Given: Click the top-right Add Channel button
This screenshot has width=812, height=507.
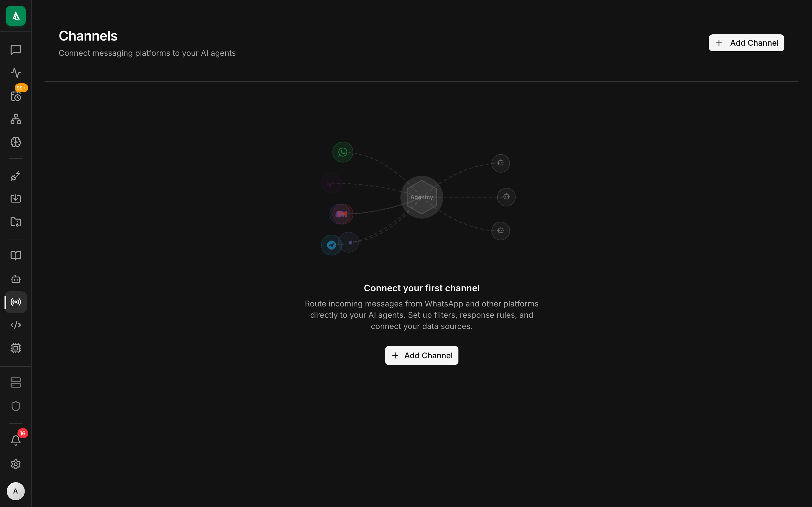Looking at the screenshot, I should tap(746, 43).
